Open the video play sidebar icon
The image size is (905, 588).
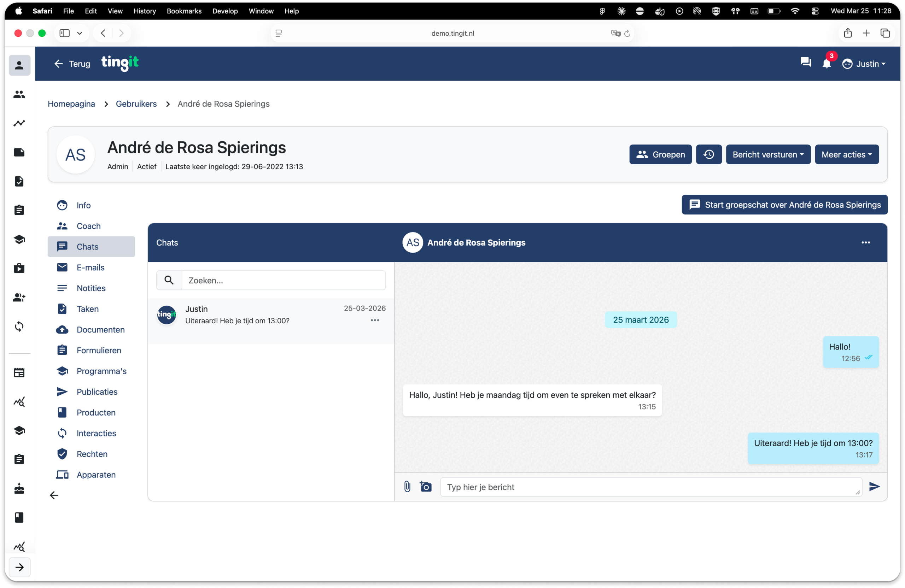[x=19, y=268]
